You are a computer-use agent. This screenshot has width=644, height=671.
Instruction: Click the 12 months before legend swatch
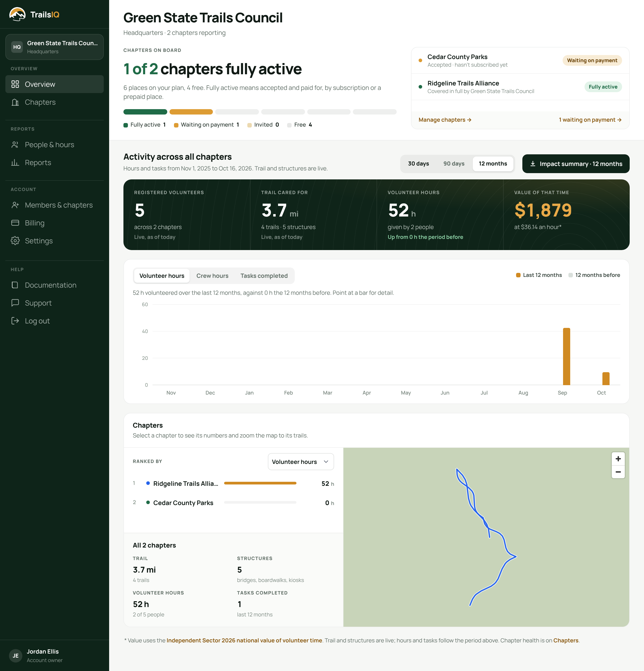(570, 275)
